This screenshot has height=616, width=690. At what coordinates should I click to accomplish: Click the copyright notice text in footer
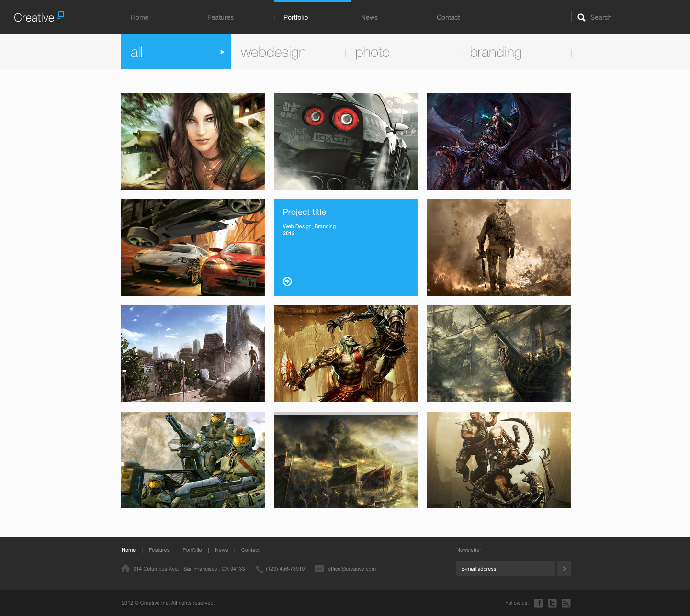(x=168, y=603)
